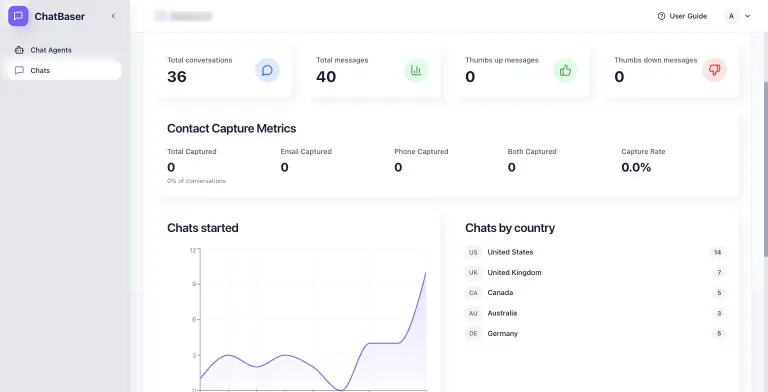
Task: Click the Australia count badge 3
Action: [x=719, y=313]
